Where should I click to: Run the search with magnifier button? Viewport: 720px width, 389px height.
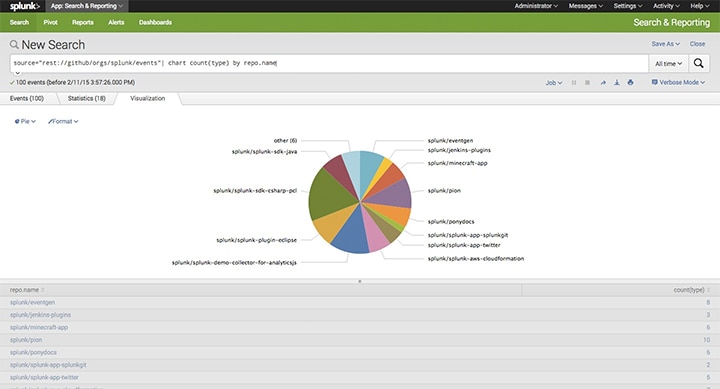click(698, 63)
